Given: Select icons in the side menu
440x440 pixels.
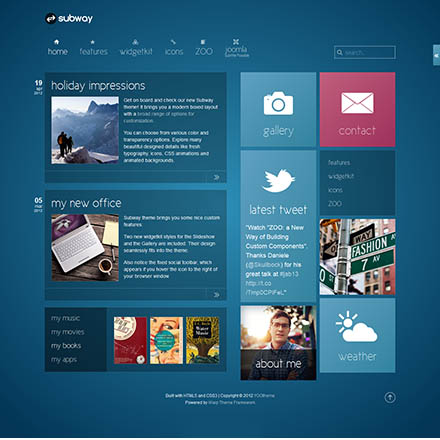Looking at the screenshot, I should click(x=335, y=190).
